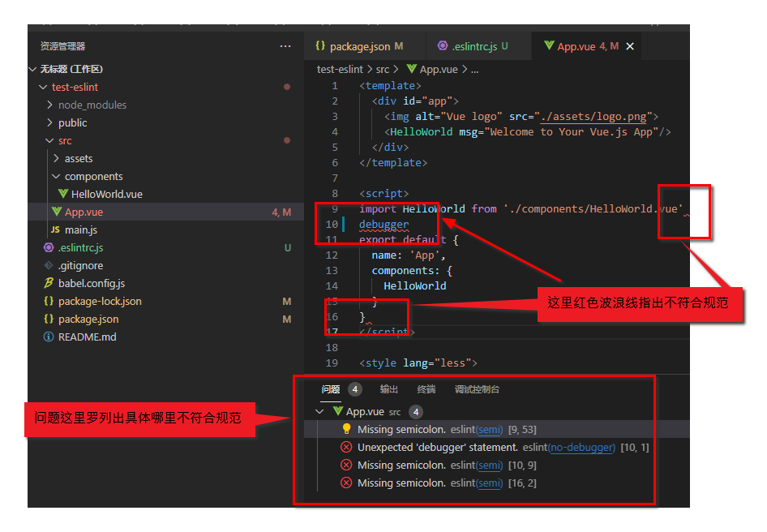Click the Vue icon beside App.vue in tree
The height and width of the screenshot is (532, 767).
click(x=57, y=212)
